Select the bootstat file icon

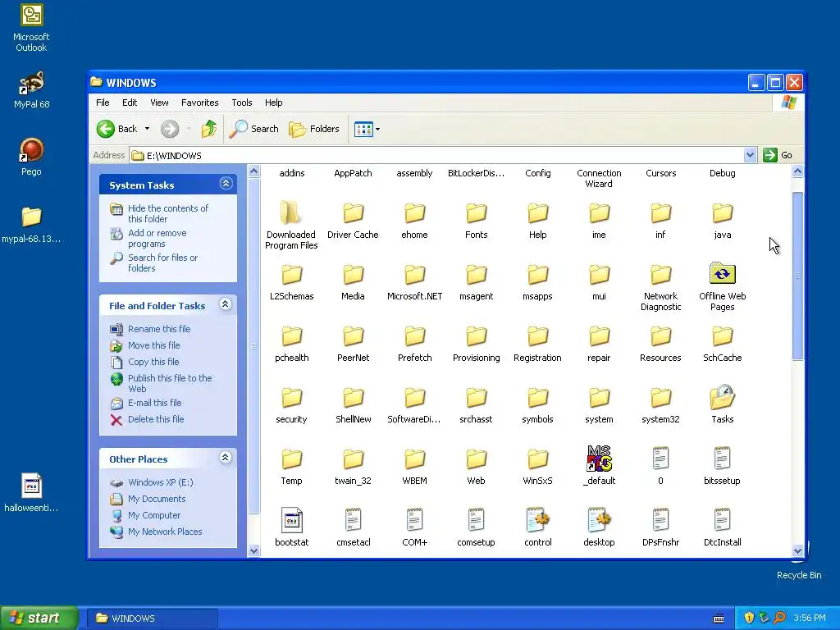click(292, 519)
